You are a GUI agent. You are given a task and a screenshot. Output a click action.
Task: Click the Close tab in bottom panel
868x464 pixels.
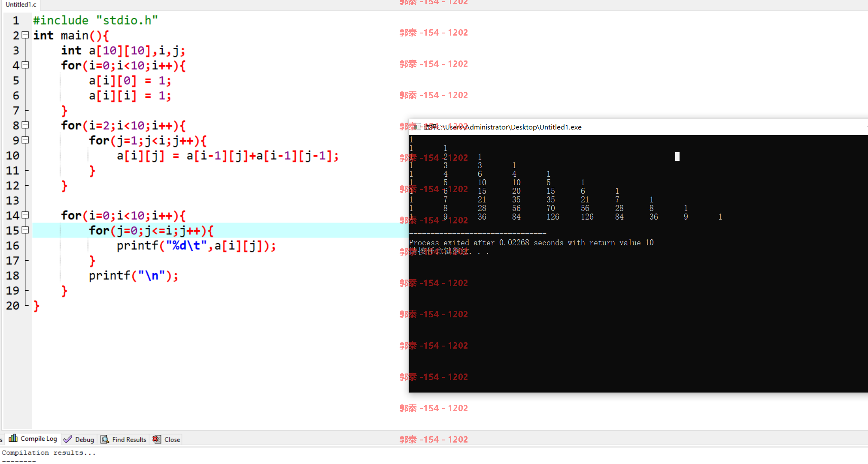[166, 439]
